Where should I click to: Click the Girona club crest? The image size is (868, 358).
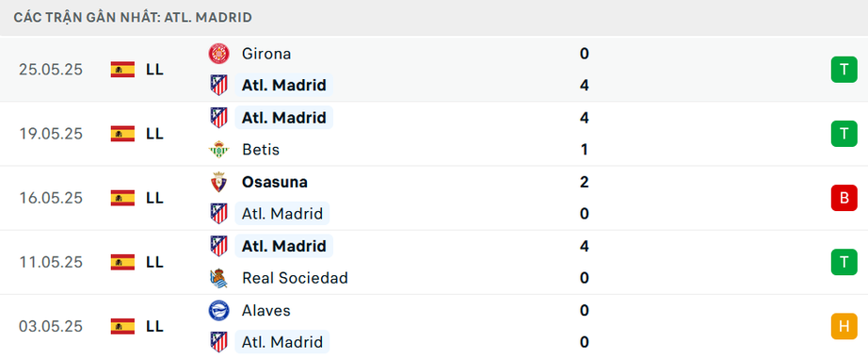tap(218, 53)
